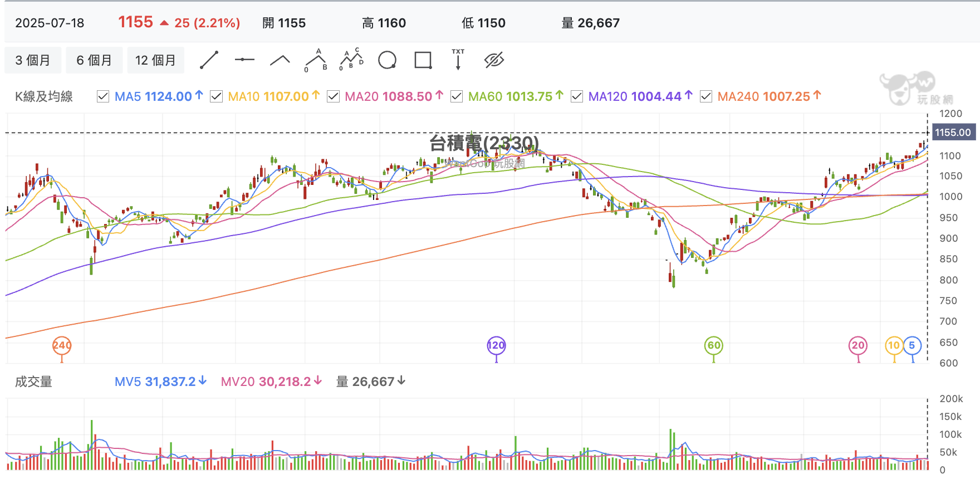The height and width of the screenshot is (479, 980).
Task: Select the trend line drawing tool
Action: click(x=209, y=60)
